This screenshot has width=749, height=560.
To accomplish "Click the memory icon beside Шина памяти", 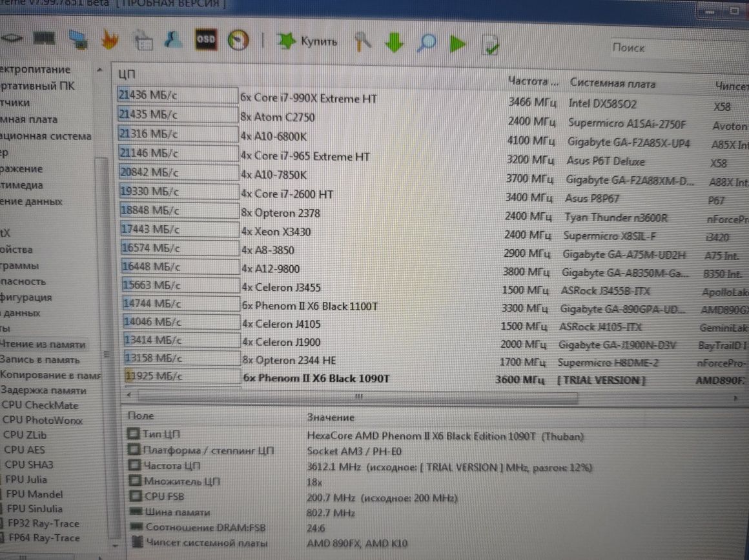I will coord(137,512).
